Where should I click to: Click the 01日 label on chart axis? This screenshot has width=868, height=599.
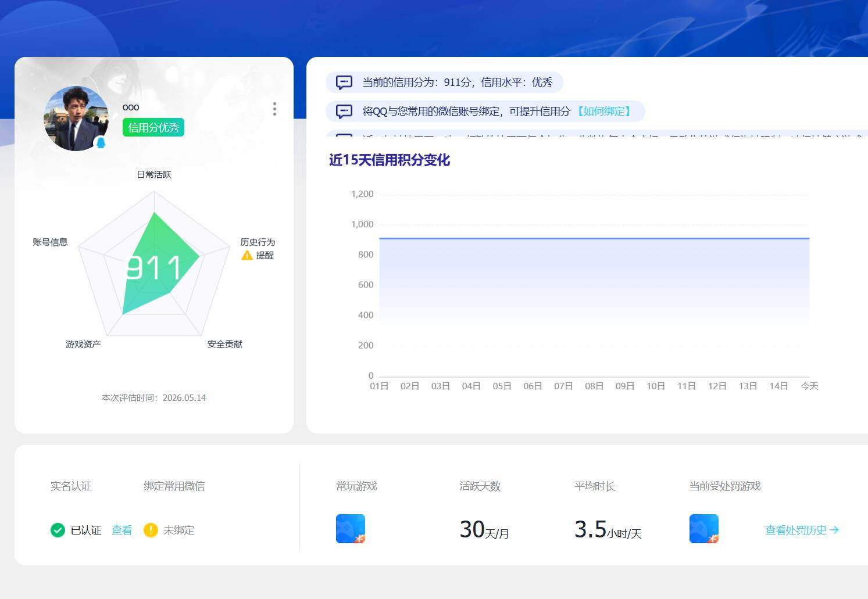pos(379,386)
